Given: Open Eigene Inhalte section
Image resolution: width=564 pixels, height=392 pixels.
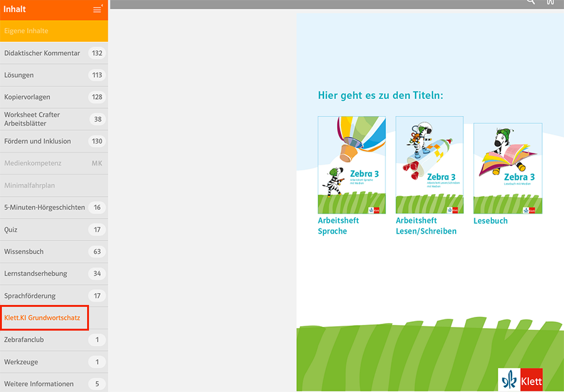Looking at the screenshot, I should (54, 31).
